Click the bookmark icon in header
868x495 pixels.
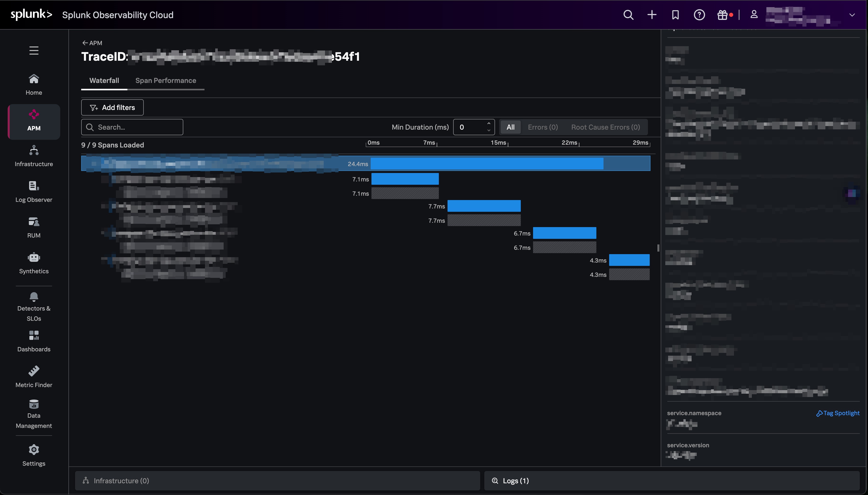tap(675, 15)
